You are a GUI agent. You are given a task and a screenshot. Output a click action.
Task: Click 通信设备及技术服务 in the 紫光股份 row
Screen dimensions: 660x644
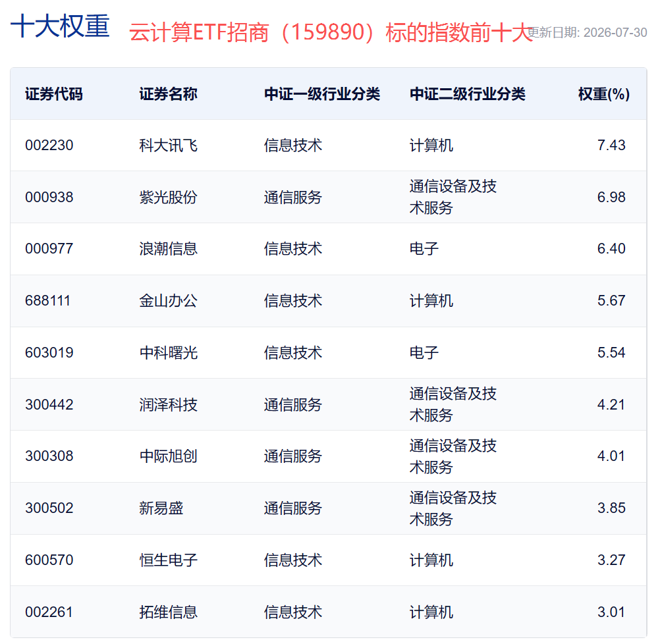pos(453,197)
